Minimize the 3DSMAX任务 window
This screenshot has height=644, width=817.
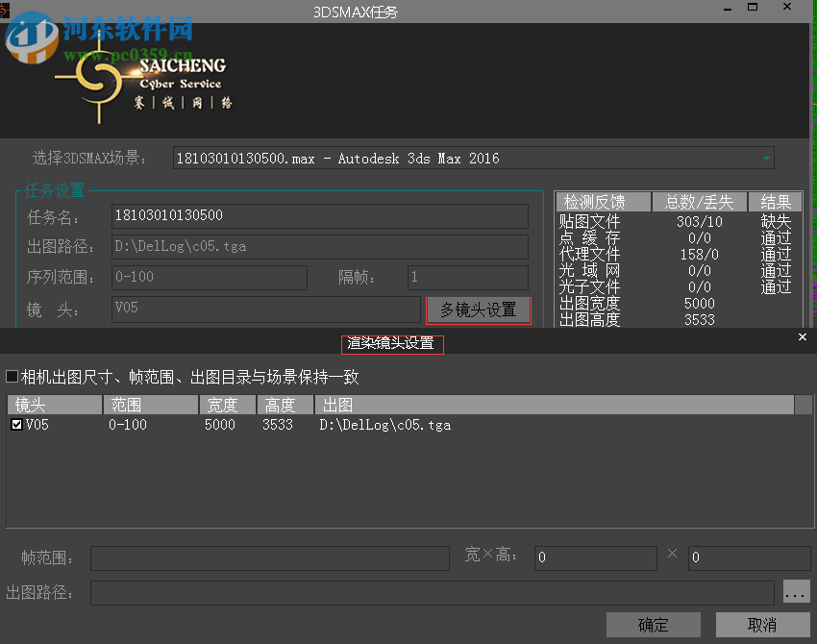[728, 8]
